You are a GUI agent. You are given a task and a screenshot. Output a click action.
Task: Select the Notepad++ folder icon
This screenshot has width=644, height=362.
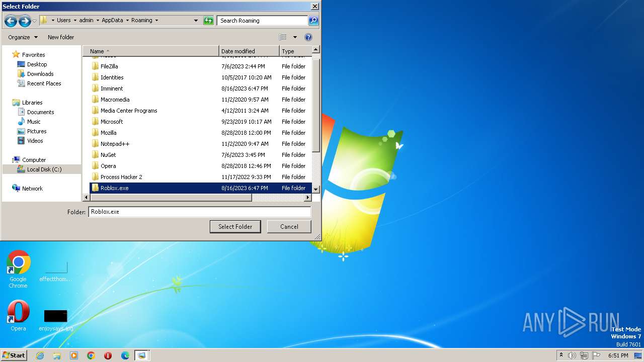pyautogui.click(x=95, y=144)
